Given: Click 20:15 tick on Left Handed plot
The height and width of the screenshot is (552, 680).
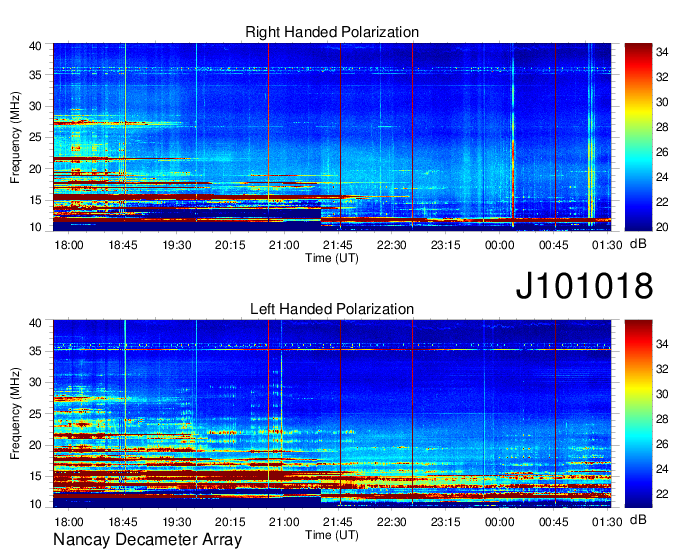Looking at the screenshot, I should (x=230, y=522).
